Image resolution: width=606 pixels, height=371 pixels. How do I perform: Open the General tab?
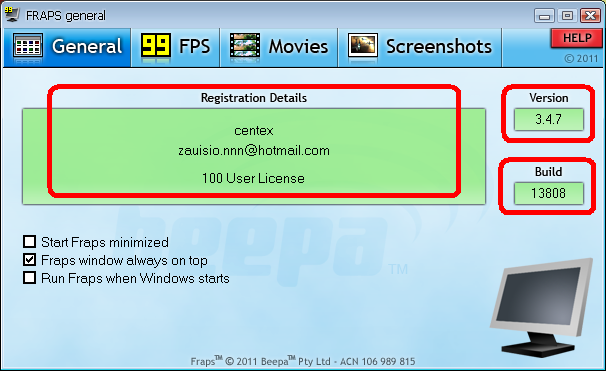[67, 47]
